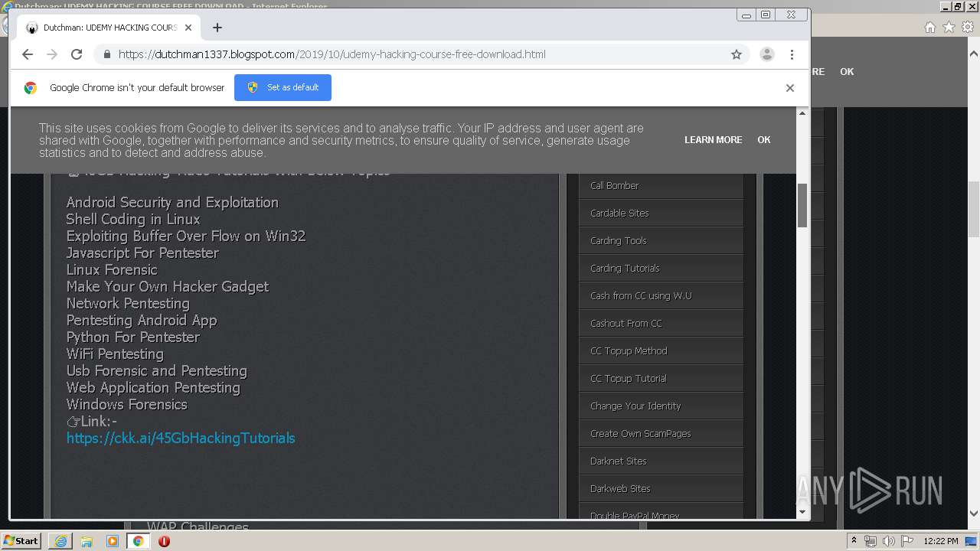Click LEARN MORE in cookie notice
Viewport: 980px width, 551px height.
[x=713, y=140]
